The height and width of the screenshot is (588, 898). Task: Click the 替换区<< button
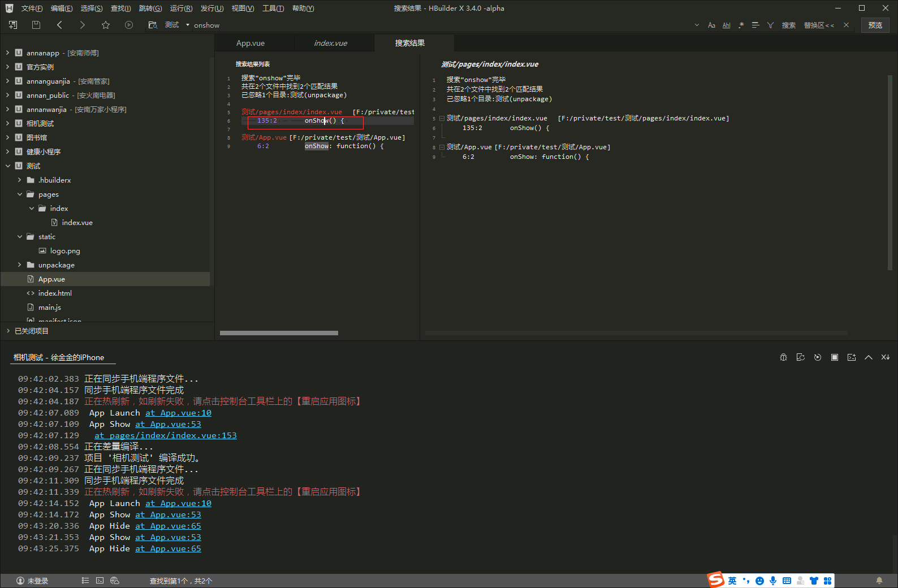pos(819,25)
